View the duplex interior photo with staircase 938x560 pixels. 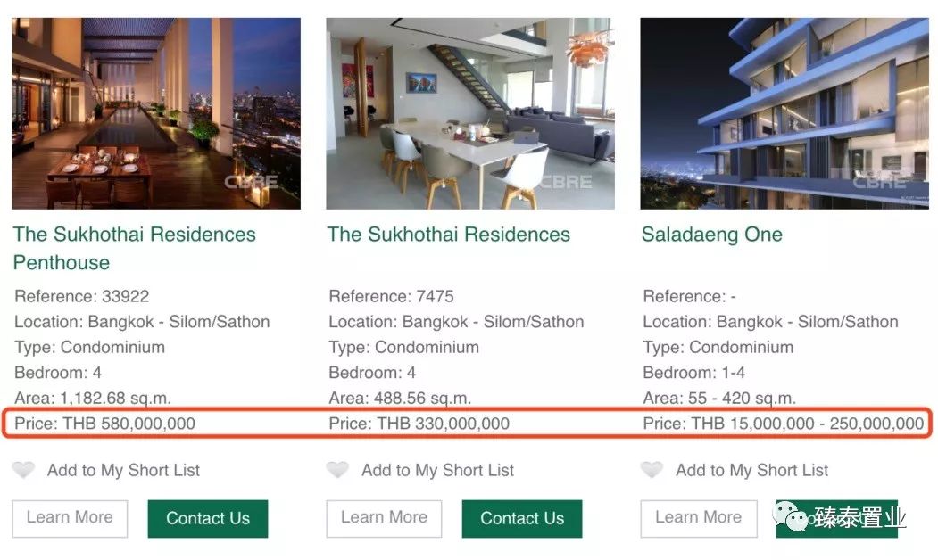point(470,113)
